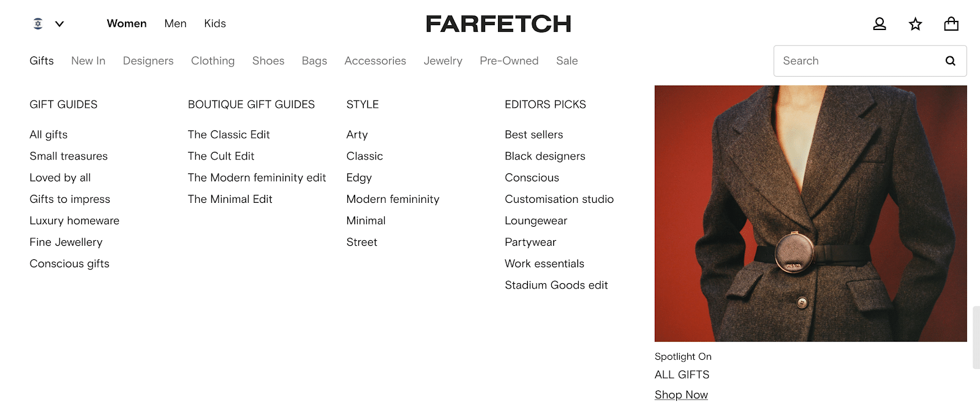Click the search magnifier icon

click(x=950, y=61)
